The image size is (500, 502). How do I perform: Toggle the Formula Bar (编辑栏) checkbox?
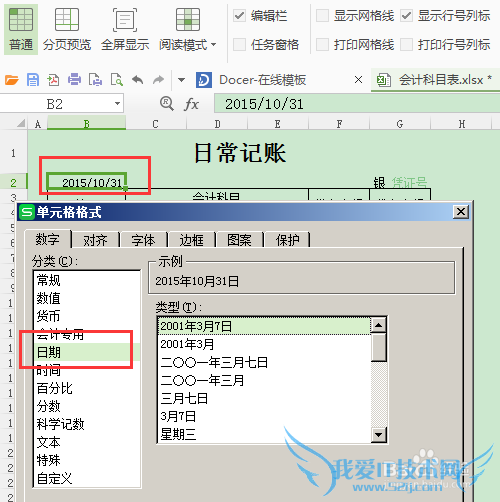point(239,16)
